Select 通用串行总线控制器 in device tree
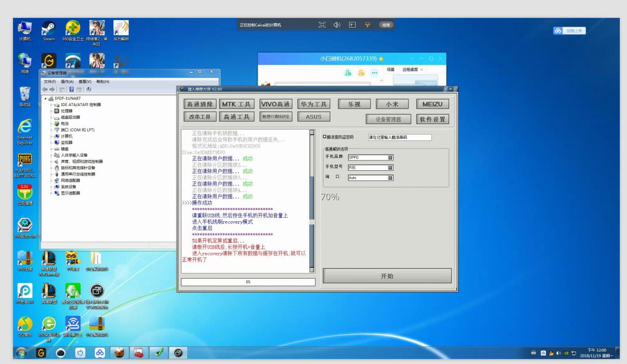 (78, 174)
